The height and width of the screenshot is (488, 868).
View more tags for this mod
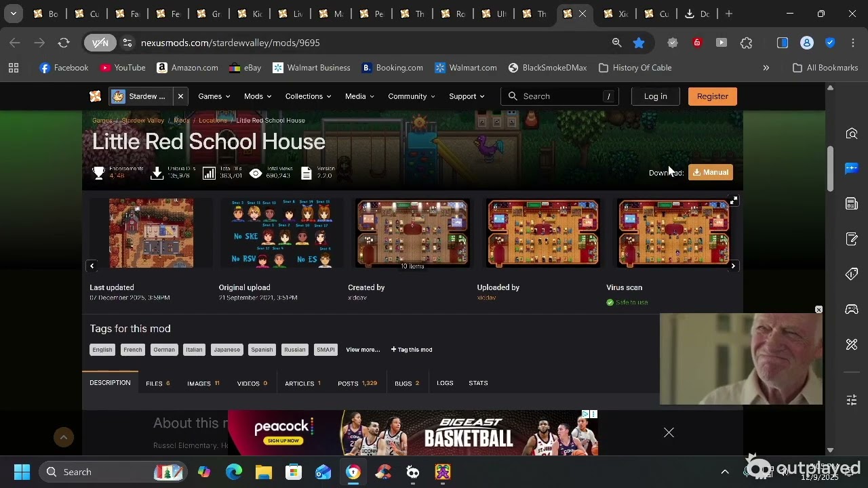click(x=363, y=350)
